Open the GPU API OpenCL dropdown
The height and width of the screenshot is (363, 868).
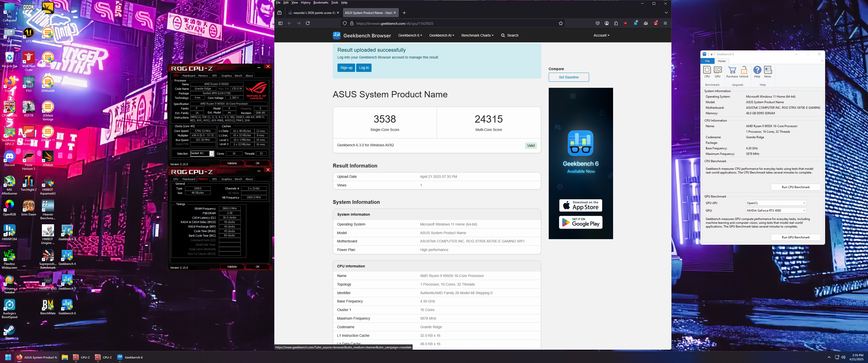pos(776,203)
